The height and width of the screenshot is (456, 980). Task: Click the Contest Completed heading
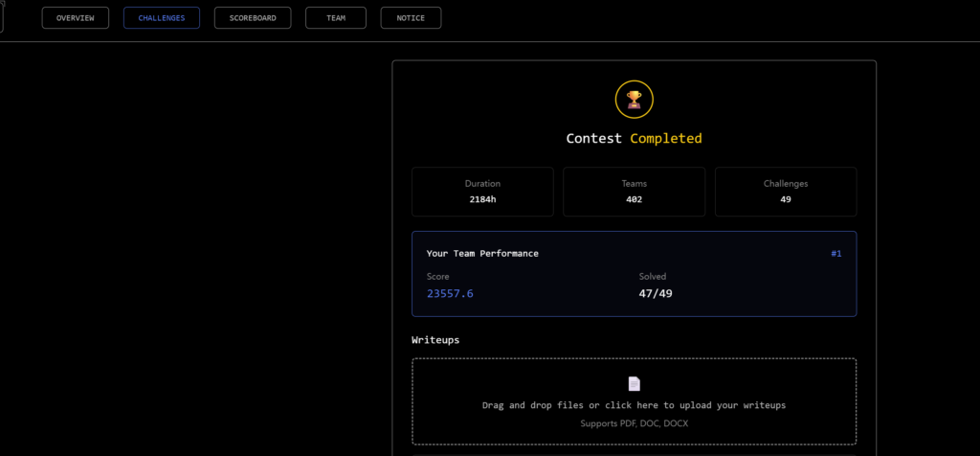click(634, 138)
